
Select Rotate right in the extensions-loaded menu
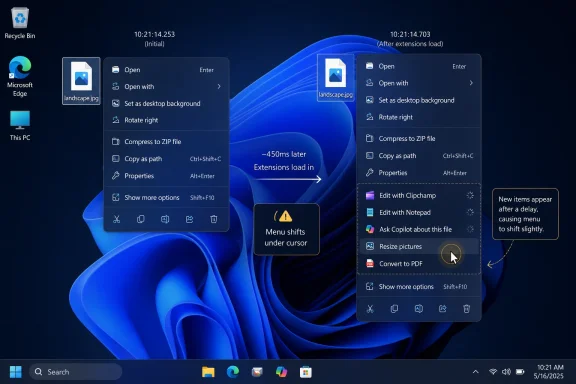point(419,117)
